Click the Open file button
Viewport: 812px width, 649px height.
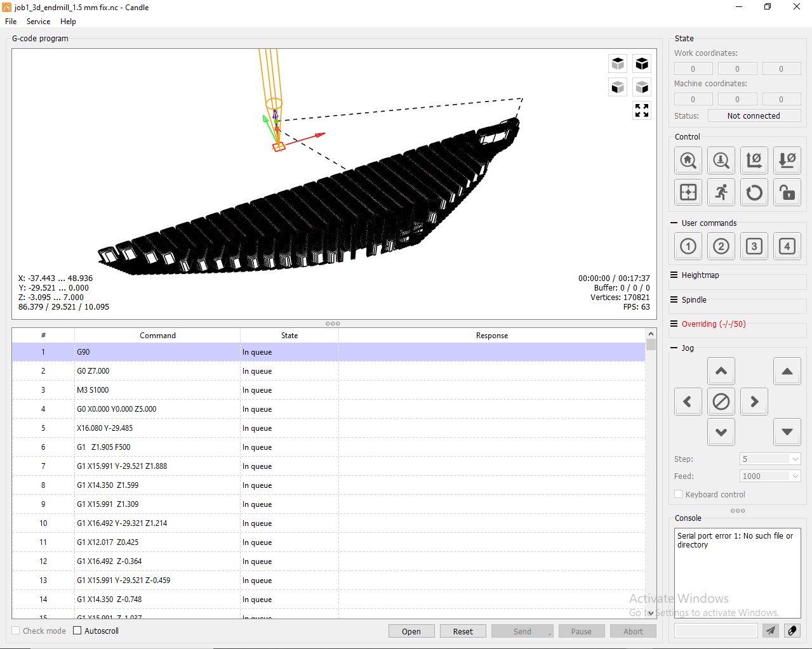[x=411, y=631]
